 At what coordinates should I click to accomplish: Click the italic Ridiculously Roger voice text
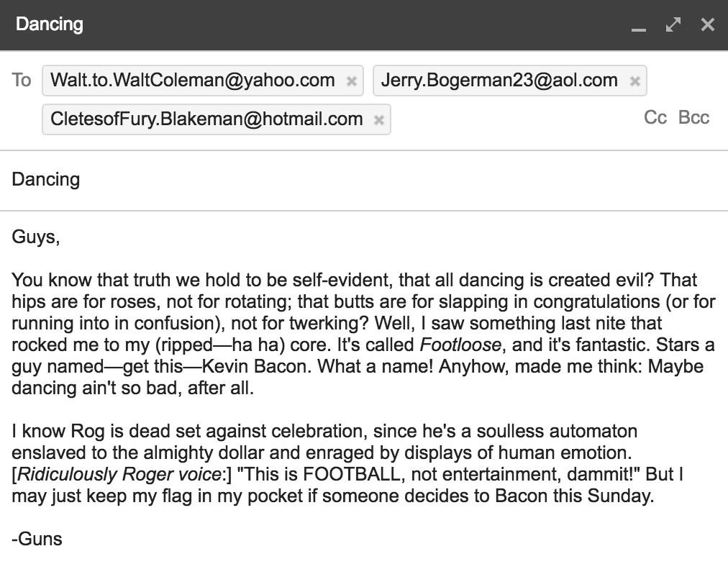[119, 474]
